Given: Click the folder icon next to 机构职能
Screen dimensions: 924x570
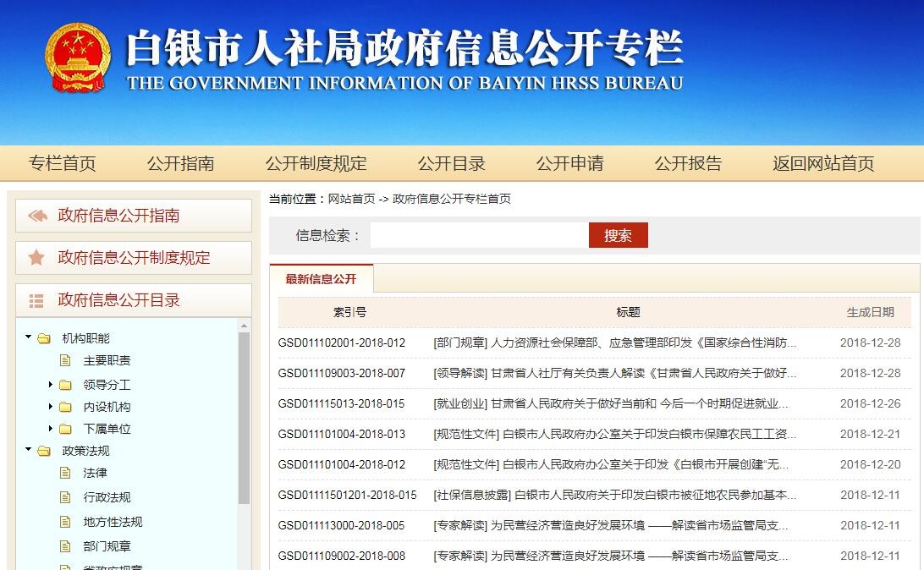Looking at the screenshot, I should point(44,338).
